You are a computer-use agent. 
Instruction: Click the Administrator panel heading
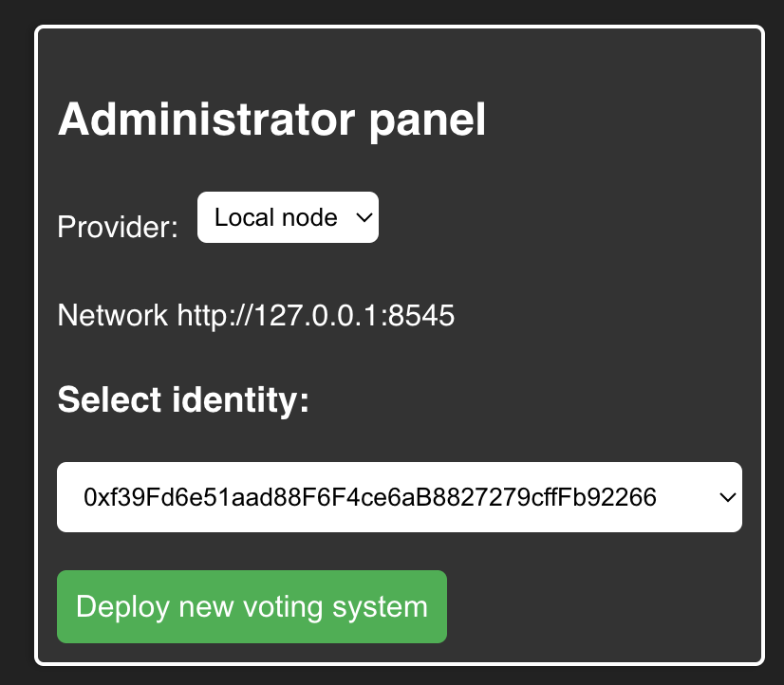pyautogui.click(x=272, y=119)
